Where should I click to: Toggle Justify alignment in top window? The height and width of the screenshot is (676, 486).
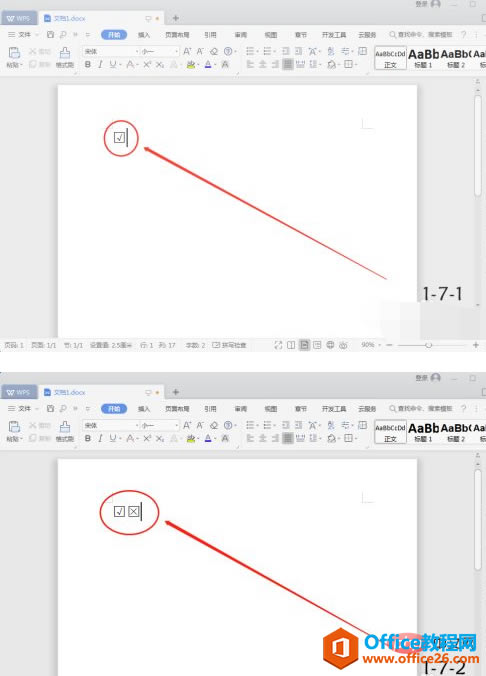click(x=288, y=65)
